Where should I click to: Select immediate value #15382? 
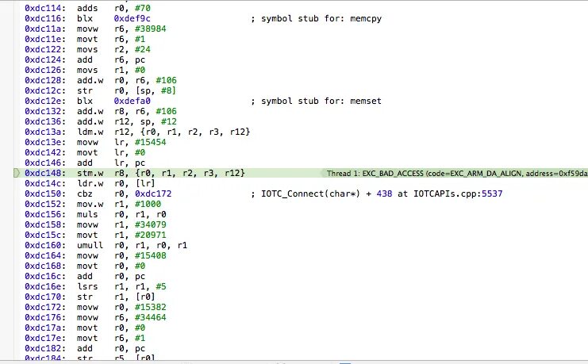pyautogui.click(x=151, y=307)
